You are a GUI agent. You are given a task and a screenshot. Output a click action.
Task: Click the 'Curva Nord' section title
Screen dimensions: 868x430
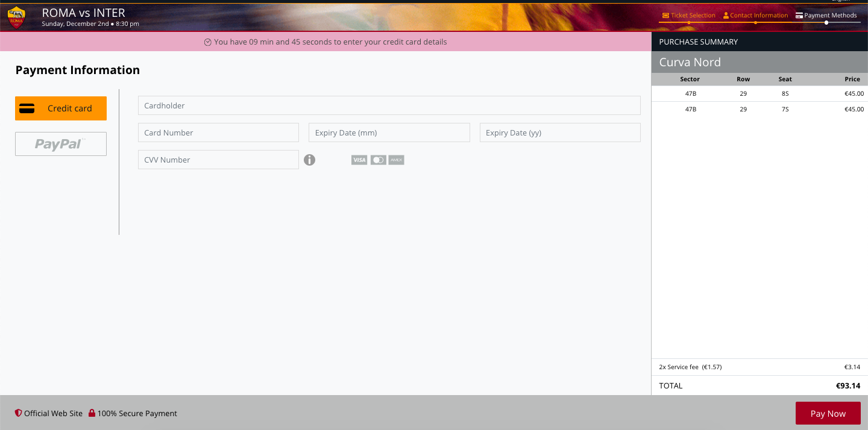[x=690, y=62]
